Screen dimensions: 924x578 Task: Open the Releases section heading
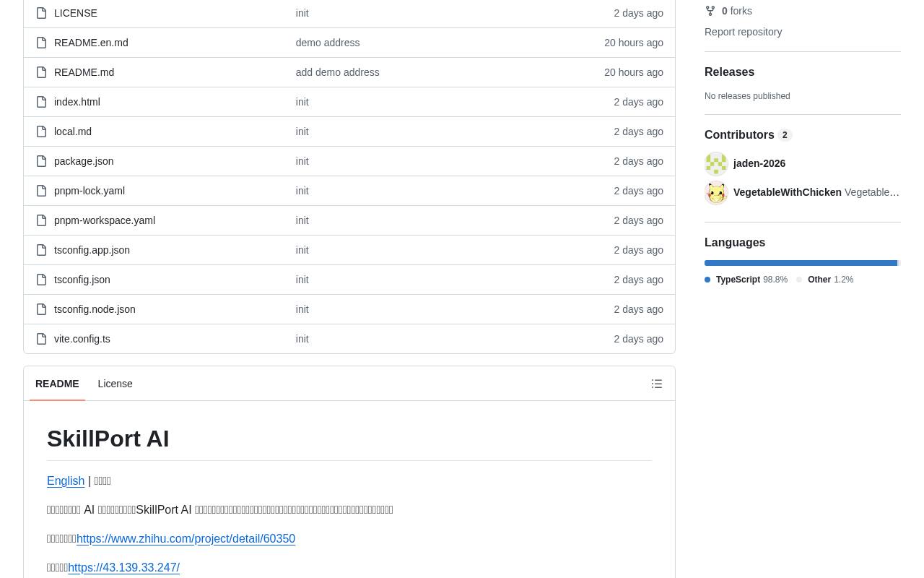click(x=729, y=72)
